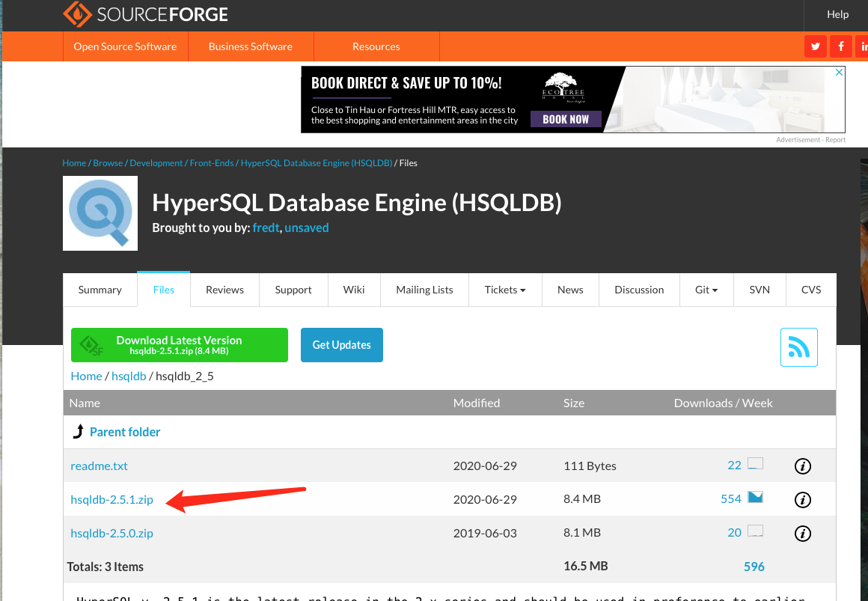The width and height of the screenshot is (868, 601).
Task: Click Development in the breadcrumb
Action: click(156, 163)
